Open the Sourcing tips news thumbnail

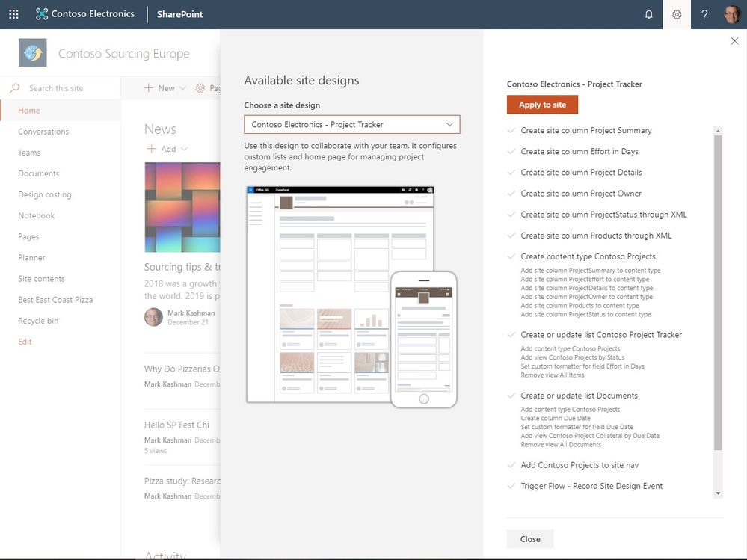click(182, 207)
